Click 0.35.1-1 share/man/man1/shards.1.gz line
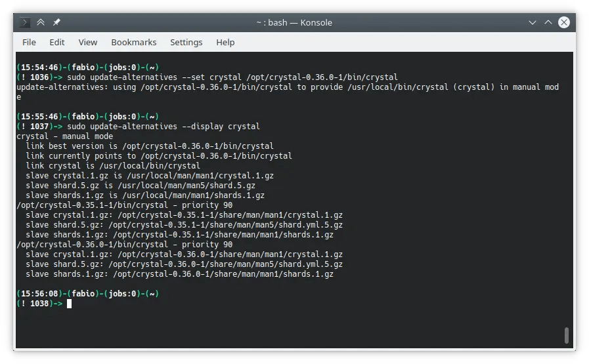The image size is (589, 364). (x=179, y=235)
